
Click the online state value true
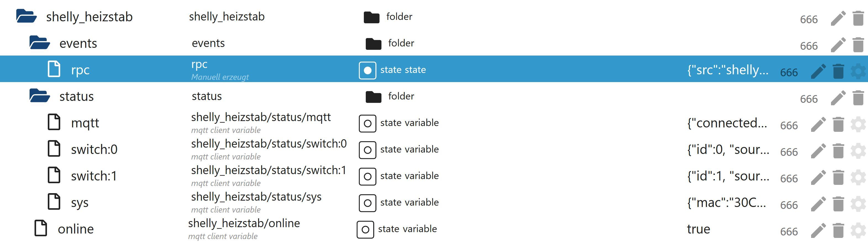(698, 229)
